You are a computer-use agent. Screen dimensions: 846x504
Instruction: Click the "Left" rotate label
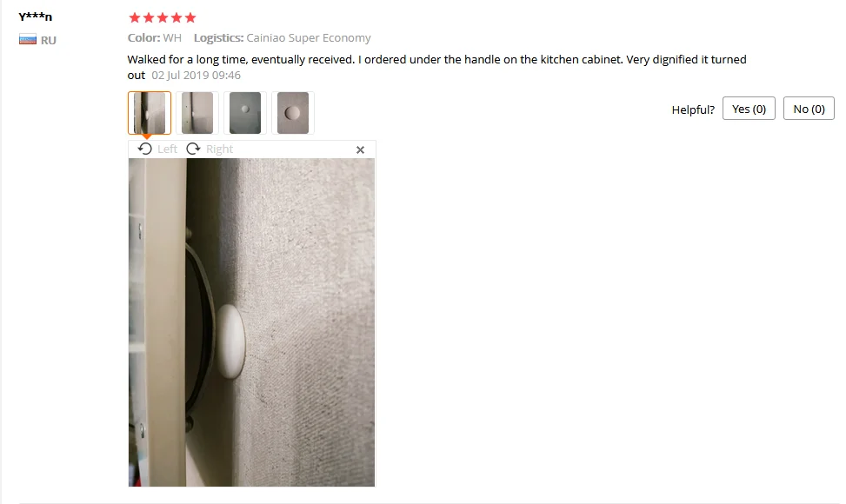point(167,149)
